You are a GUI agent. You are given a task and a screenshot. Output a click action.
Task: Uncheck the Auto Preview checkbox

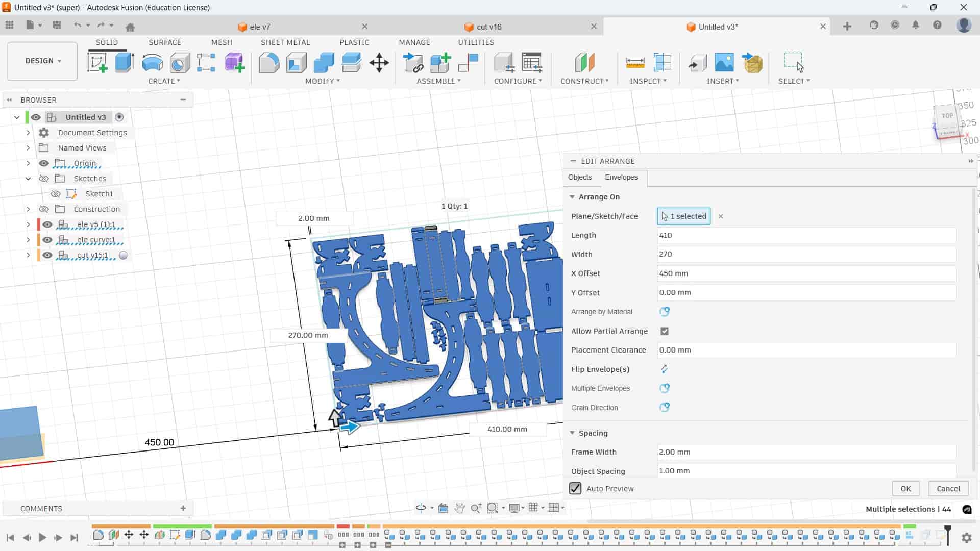[x=575, y=488]
